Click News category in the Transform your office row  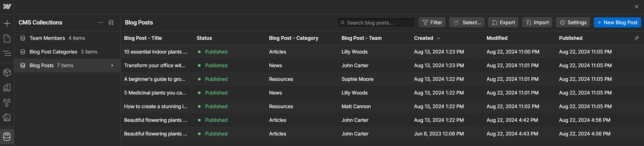tap(276, 65)
